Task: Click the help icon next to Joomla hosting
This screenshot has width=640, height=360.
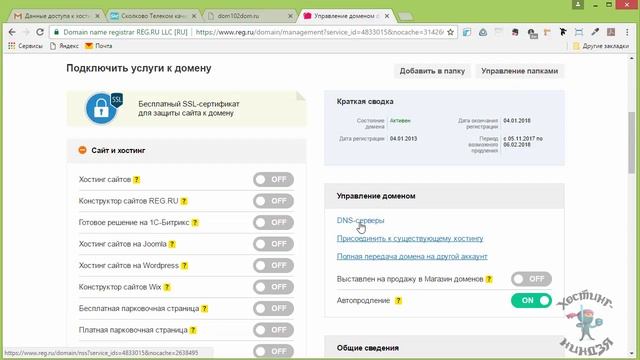Action: pyautogui.click(x=172, y=244)
